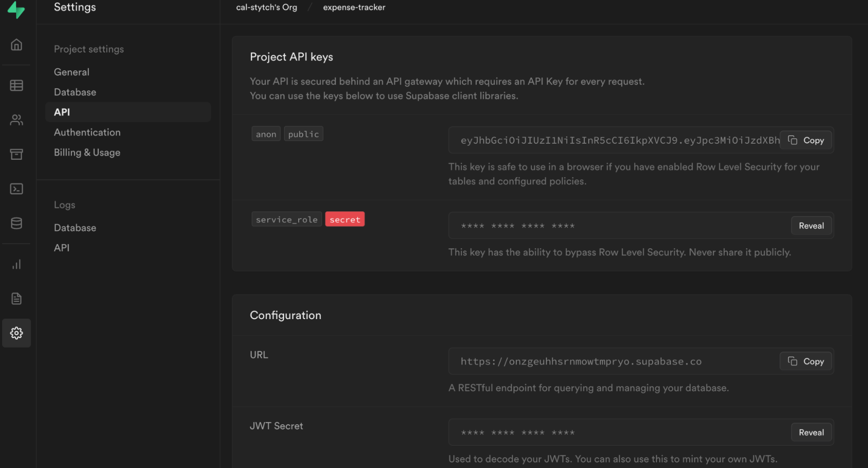This screenshot has width=868, height=468.
Task: Click the Settings gear icon
Action: pyautogui.click(x=17, y=333)
